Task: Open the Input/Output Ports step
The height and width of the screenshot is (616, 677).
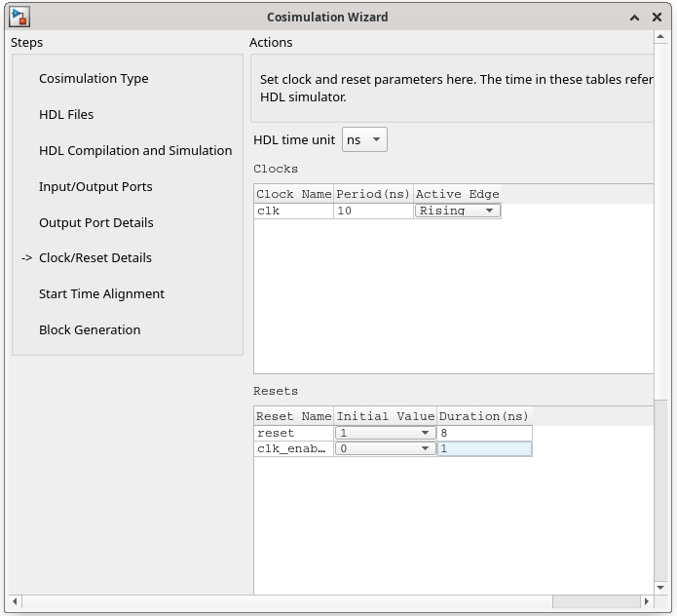Action: click(x=95, y=186)
